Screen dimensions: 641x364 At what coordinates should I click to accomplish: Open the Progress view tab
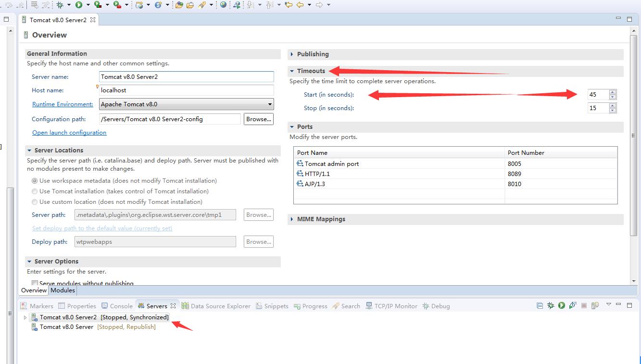[310, 306]
